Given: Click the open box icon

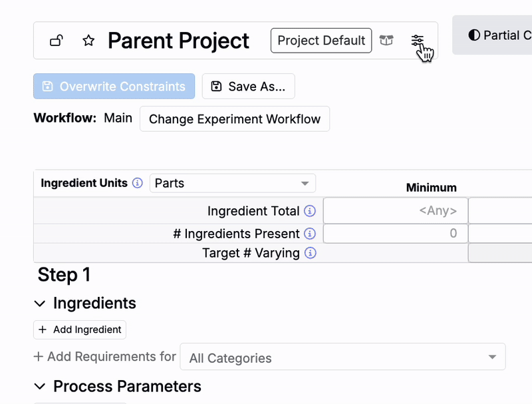Looking at the screenshot, I should click(x=386, y=41).
